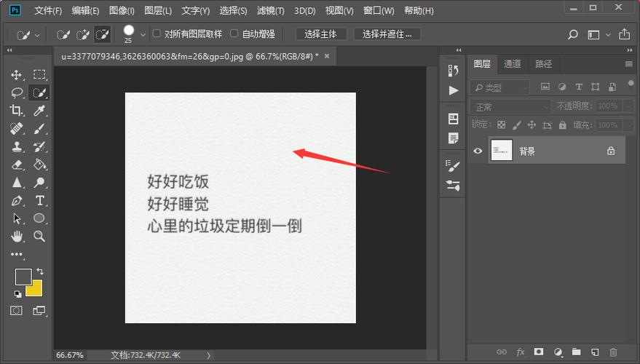Image resolution: width=640 pixels, height=364 pixels.
Task: Select the Rectangular Marquee tool
Action: click(39, 74)
